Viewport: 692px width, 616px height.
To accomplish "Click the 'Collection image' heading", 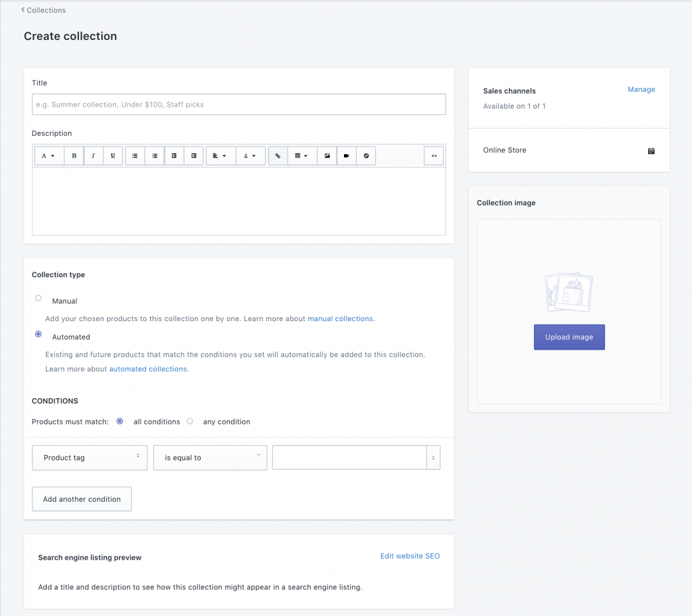I will 506,203.
